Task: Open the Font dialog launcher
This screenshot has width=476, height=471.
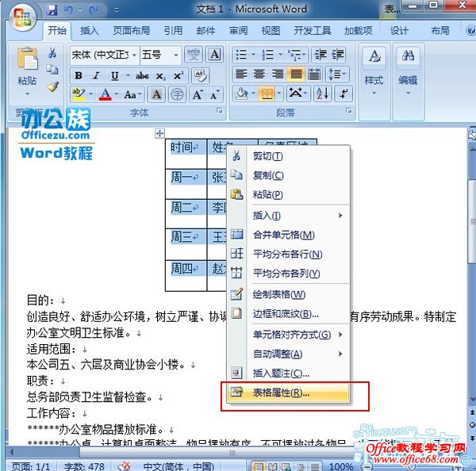Action: point(219,111)
